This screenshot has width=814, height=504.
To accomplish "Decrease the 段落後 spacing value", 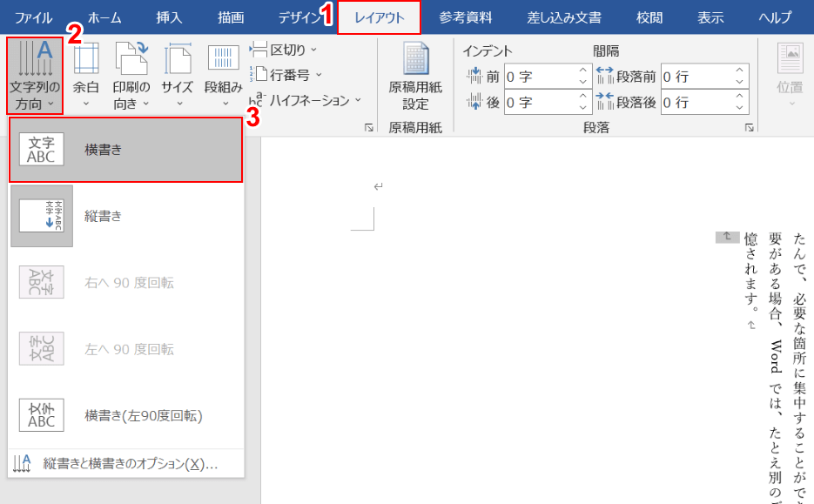I will pos(740,108).
